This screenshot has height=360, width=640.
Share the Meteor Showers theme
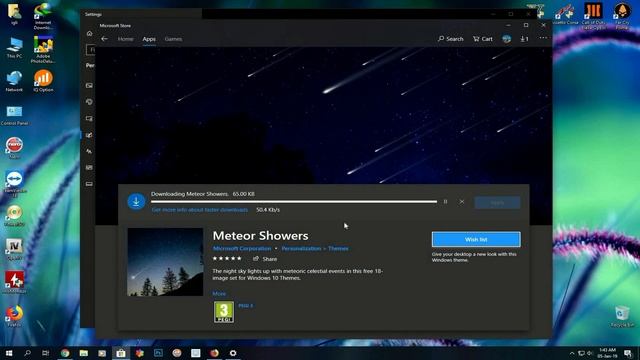click(x=265, y=259)
